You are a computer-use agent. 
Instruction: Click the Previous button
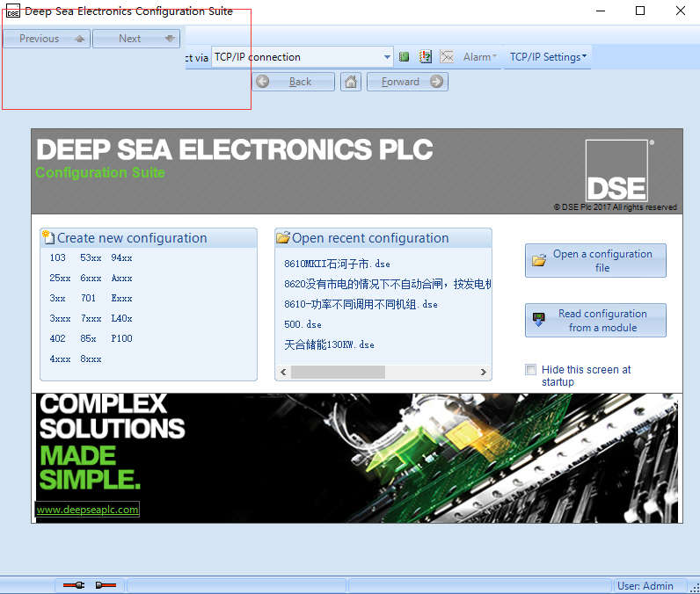click(x=47, y=39)
